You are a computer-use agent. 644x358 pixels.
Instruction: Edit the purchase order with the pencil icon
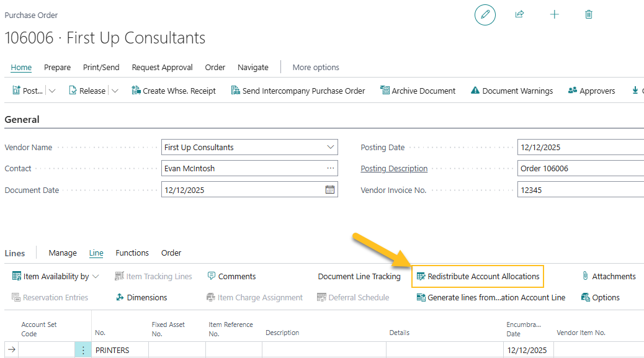tap(485, 14)
